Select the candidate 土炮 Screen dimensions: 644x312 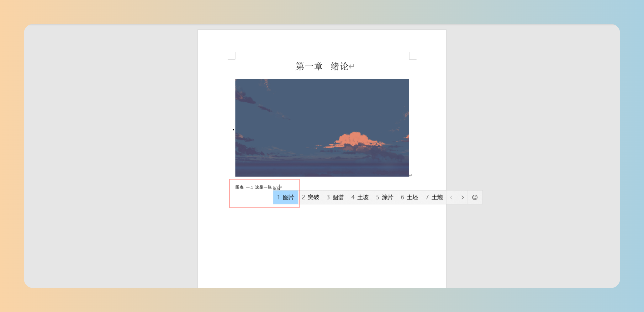[x=434, y=197]
